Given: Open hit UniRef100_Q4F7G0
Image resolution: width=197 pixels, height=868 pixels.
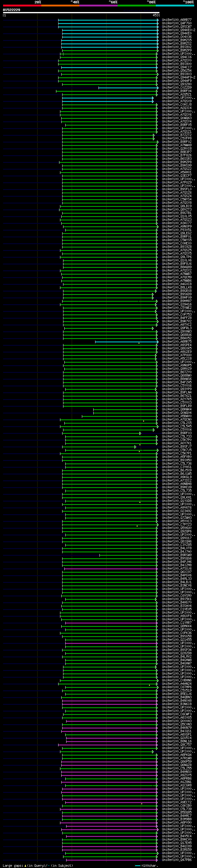Looking at the screenshot, I should (x=177, y=23).
